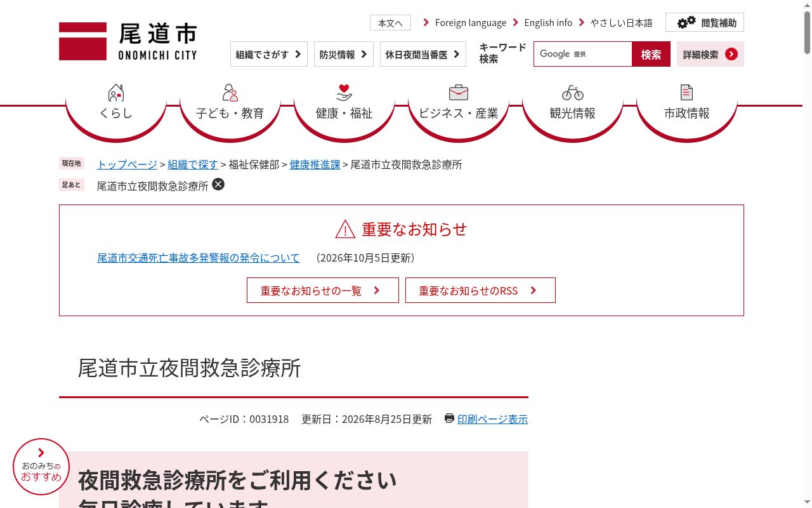This screenshot has width=812, height=508.
Task: Click the gear icon in 閲覧補助
Action: point(686,23)
